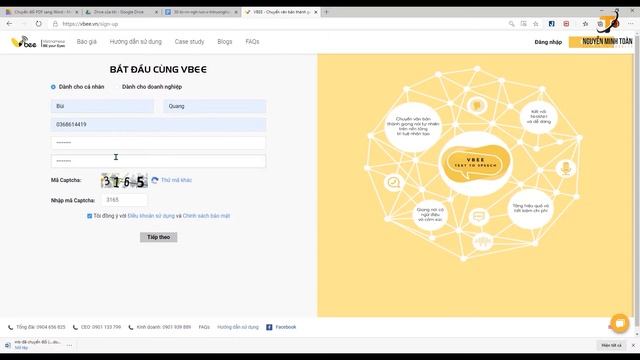Click the confirm password field

158,161
